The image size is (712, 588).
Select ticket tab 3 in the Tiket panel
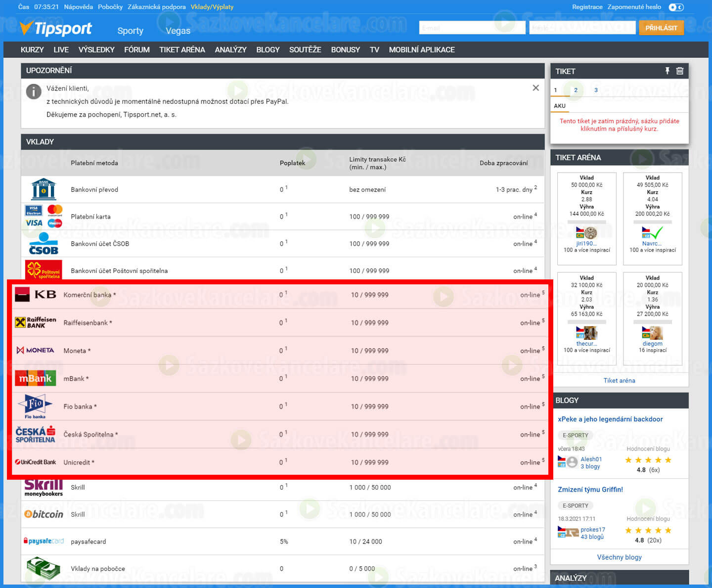[x=596, y=90]
